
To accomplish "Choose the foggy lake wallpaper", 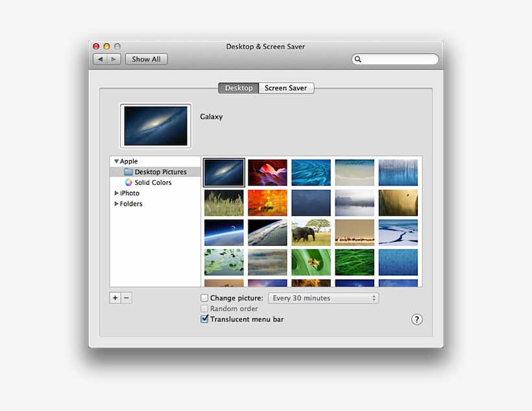I will tap(354, 203).
